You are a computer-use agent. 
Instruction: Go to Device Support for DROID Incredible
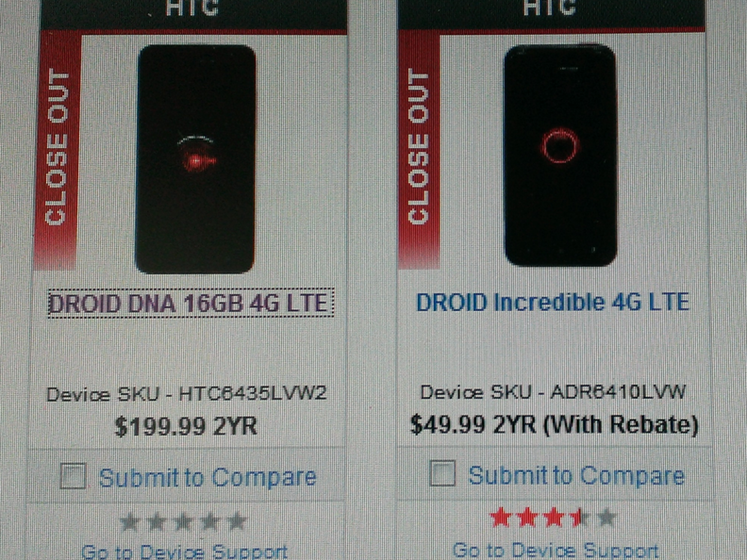555,550
